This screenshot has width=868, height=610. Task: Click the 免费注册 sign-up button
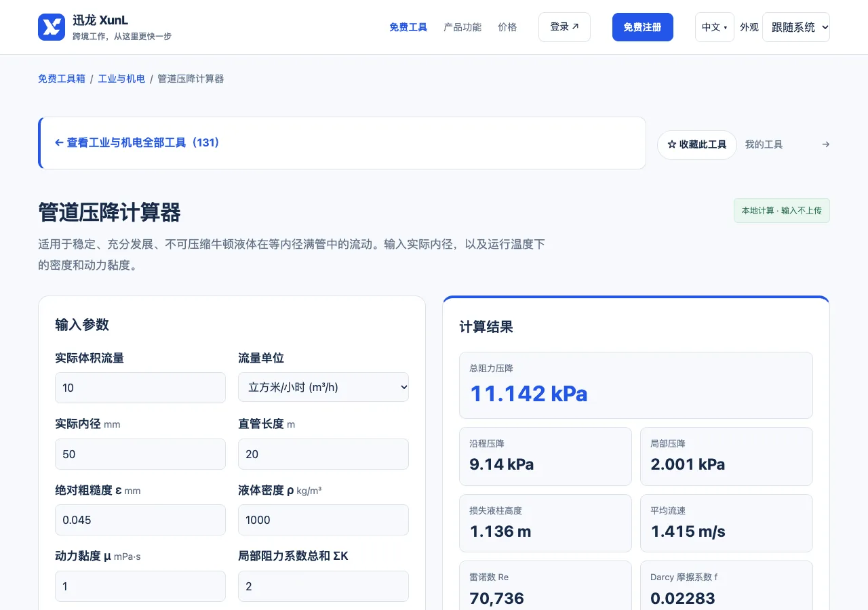tap(643, 27)
